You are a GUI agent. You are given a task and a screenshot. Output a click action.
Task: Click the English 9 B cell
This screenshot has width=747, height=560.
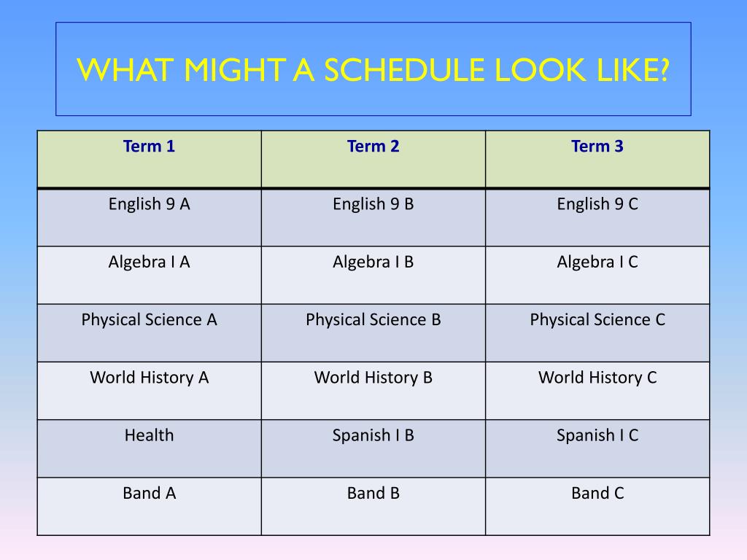373,217
